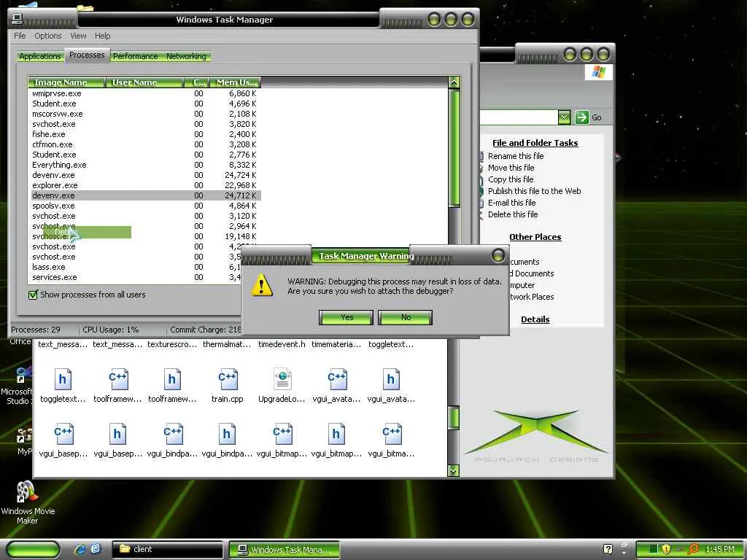Image resolution: width=747 pixels, height=560 pixels.
Task: Toggle Show processes from all users checkbox
Action: pyautogui.click(x=33, y=295)
